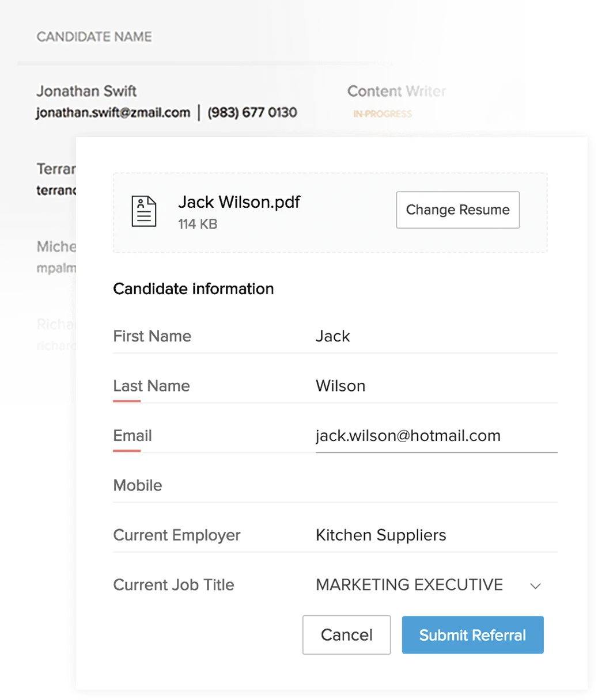Viewport: 598px width, 700px height.
Task: Focus the First Name field containing Jack
Action: [436, 336]
